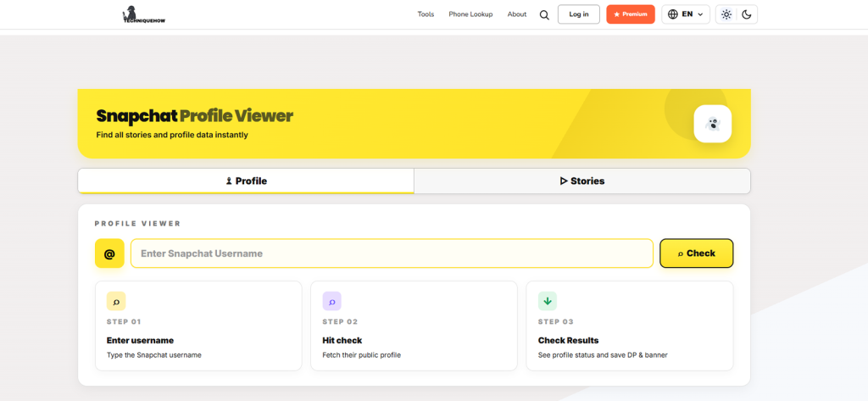This screenshot has height=401, width=868.
Task: Click the Hit check step card
Action: [414, 326]
